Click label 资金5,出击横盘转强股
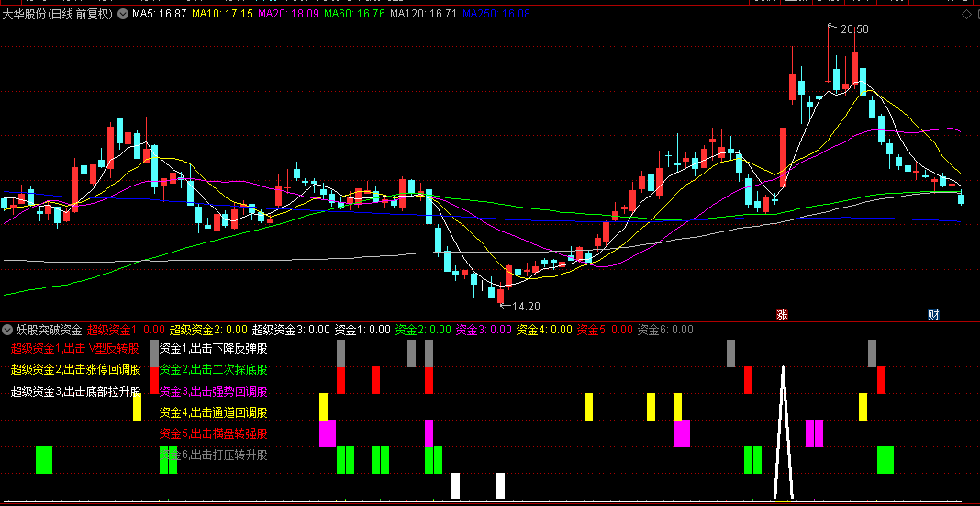The image size is (980, 506). coord(213,433)
